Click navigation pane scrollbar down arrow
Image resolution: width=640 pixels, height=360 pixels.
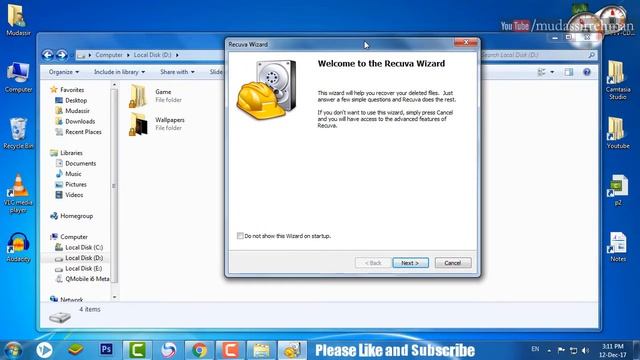point(114,297)
